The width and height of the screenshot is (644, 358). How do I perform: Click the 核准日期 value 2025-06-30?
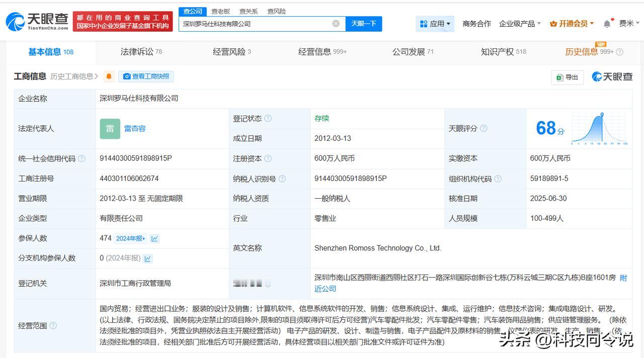[548, 198]
